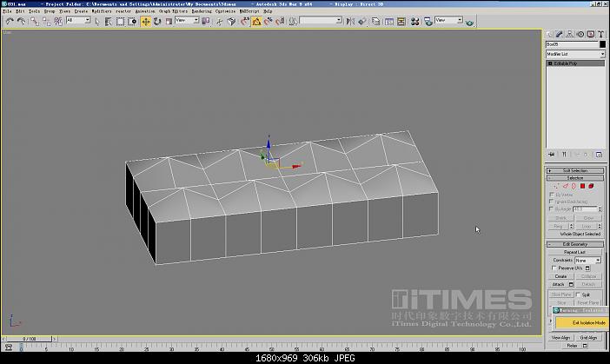Choose the Select Object arrow tool
610x364 pixels.
tap(97, 22)
